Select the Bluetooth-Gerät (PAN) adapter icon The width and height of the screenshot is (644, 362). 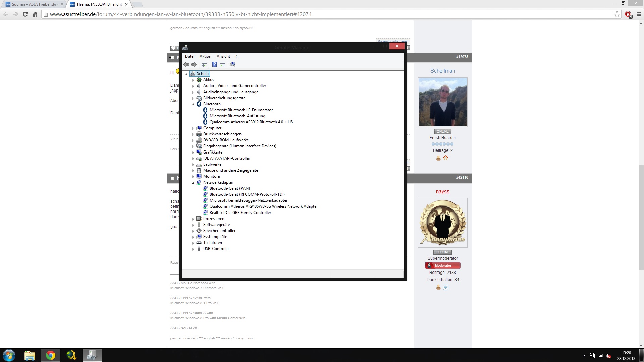tap(205, 188)
